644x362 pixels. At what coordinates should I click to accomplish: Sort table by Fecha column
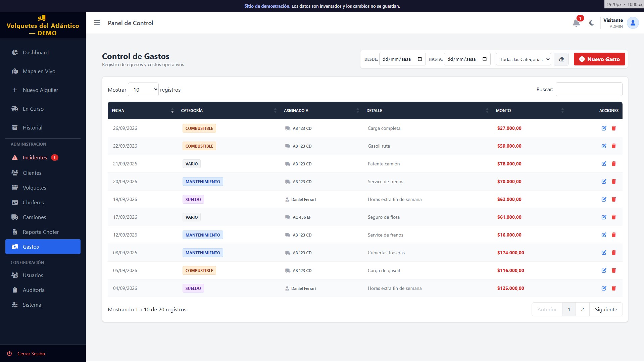pyautogui.click(x=142, y=110)
